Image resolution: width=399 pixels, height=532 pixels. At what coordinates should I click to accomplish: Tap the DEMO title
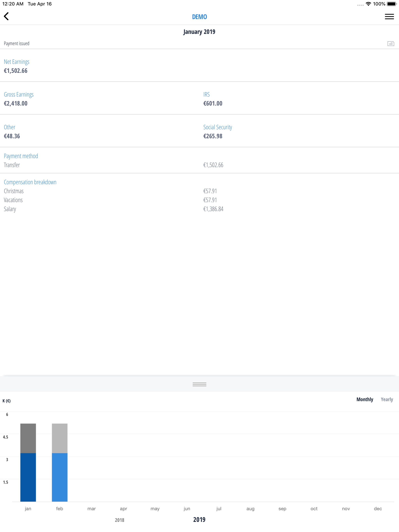(199, 17)
